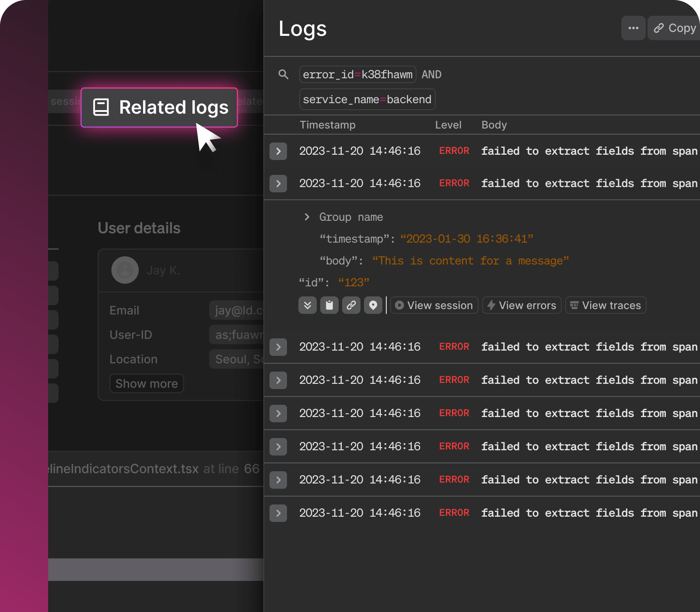Screen dimensions: 700x612
Task: Expand the first error log row
Action: pyautogui.click(x=278, y=151)
